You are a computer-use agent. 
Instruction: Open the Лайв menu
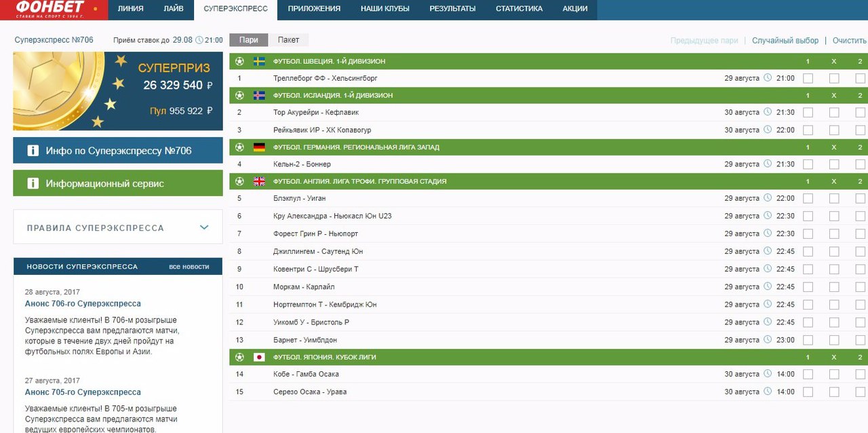pyautogui.click(x=174, y=9)
